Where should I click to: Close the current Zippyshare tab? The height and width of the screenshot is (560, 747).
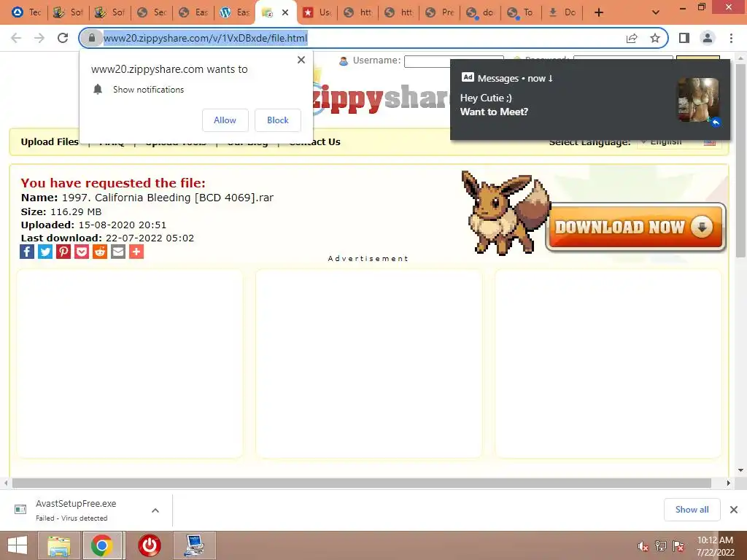click(285, 12)
